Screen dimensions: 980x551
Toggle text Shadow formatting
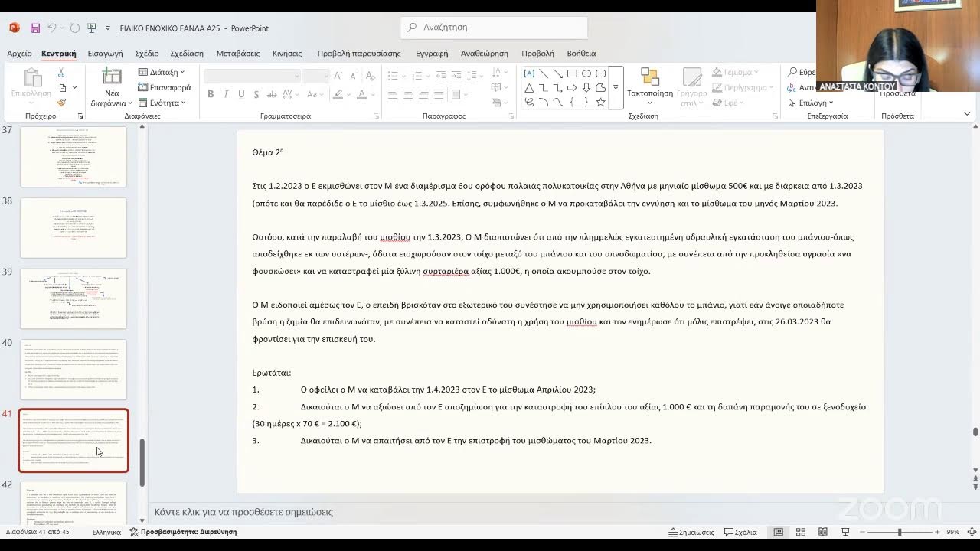256,94
